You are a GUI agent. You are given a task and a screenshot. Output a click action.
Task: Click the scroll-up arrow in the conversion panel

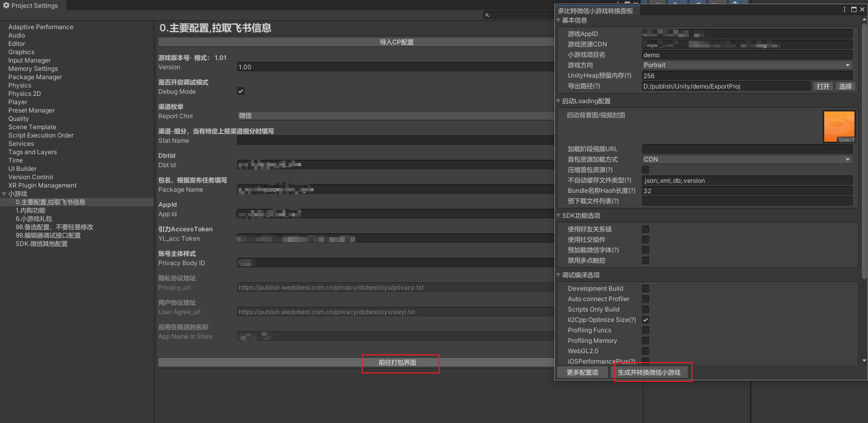tap(864, 19)
